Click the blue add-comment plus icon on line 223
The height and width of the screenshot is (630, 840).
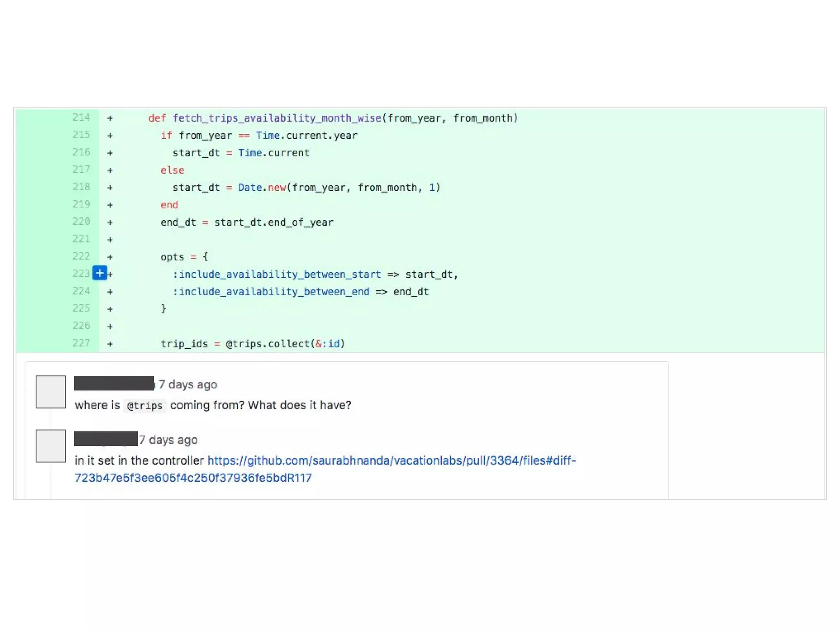click(x=100, y=273)
